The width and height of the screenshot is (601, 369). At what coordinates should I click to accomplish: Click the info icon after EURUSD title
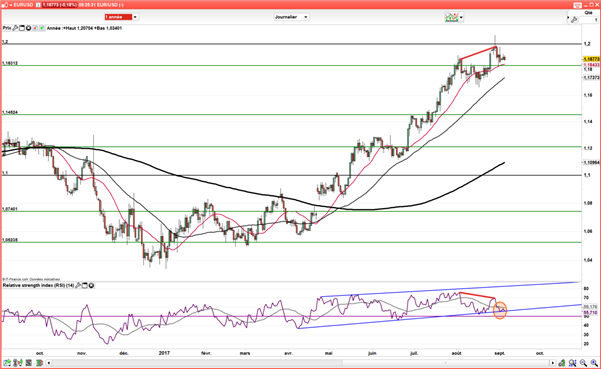[38, 5]
